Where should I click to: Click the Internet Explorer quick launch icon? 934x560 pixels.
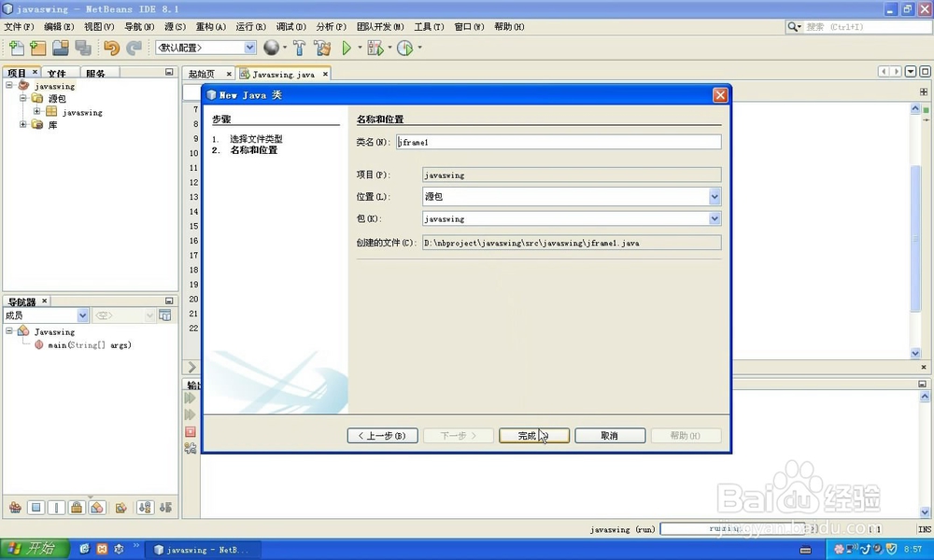click(x=84, y=550)
